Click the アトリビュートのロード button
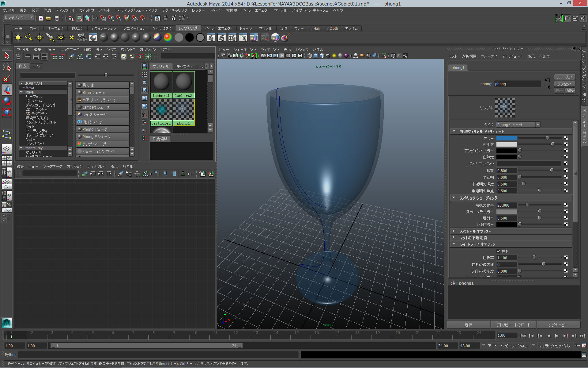Screen dimensions: 588x368 coord(513,325)
